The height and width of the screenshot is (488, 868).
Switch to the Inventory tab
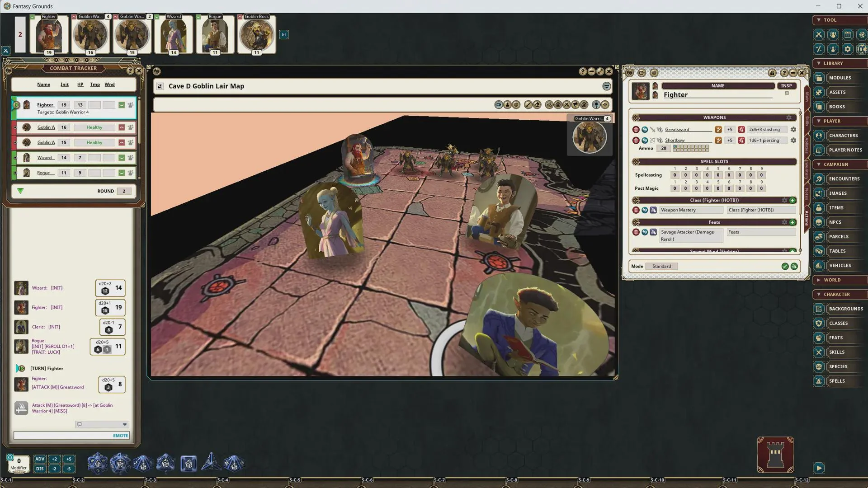[807, 169]
